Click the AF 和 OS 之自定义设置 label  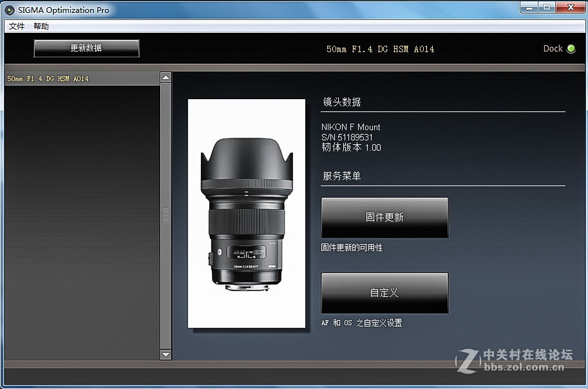coord(362,323)
